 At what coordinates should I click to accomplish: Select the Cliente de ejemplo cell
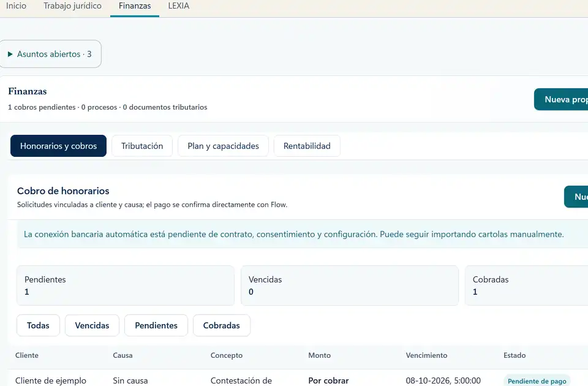pos(51,380)
